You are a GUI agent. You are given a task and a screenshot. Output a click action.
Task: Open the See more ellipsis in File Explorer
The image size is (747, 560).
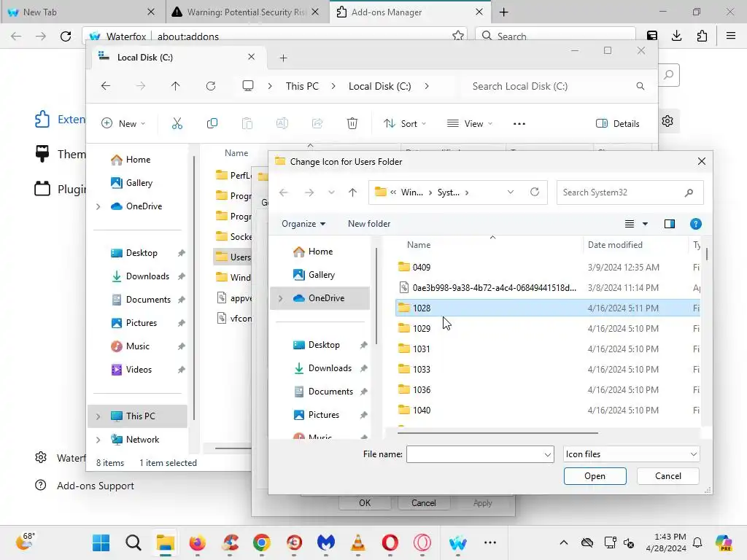pos(519,123)
